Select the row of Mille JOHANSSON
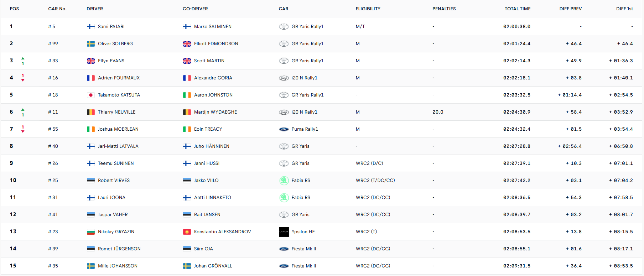Image resolution: width=644 pixels, height=276 pixels. (x=321, y=266)
